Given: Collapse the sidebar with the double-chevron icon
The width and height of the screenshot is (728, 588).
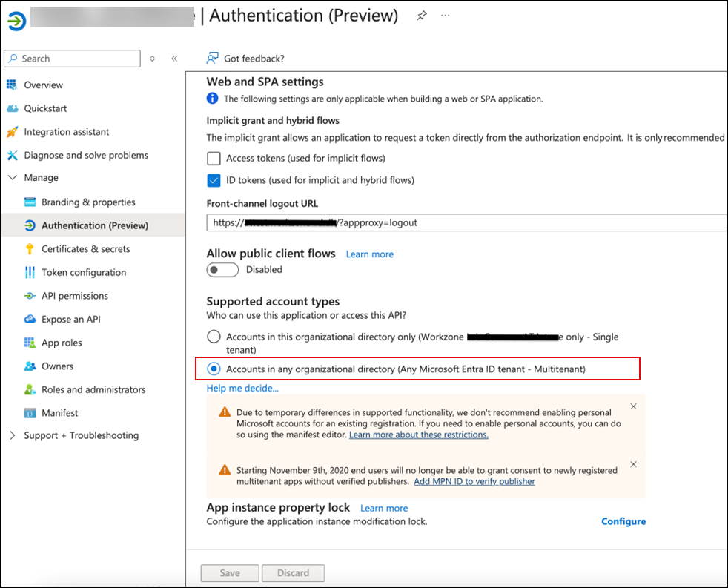Looking at the screenshot, I should click(174, 59).
